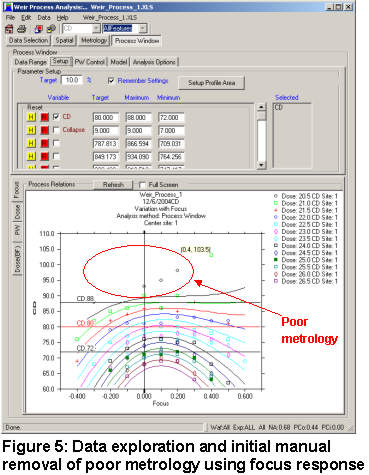This screenshot has width=369, height=475.
Task: Select CD in the Selected list
Action: coord(279,107)
